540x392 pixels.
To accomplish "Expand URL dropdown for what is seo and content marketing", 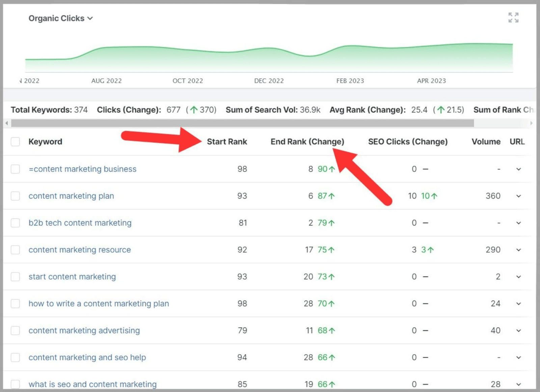I will point(518,384).
